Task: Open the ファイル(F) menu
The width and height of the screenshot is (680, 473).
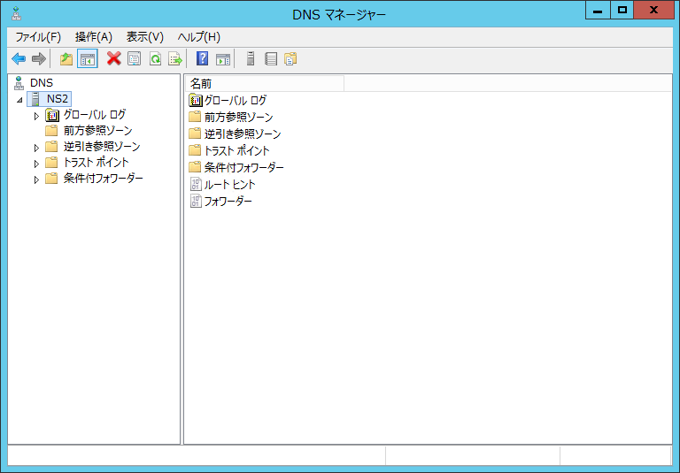Action: click(38, 37)
